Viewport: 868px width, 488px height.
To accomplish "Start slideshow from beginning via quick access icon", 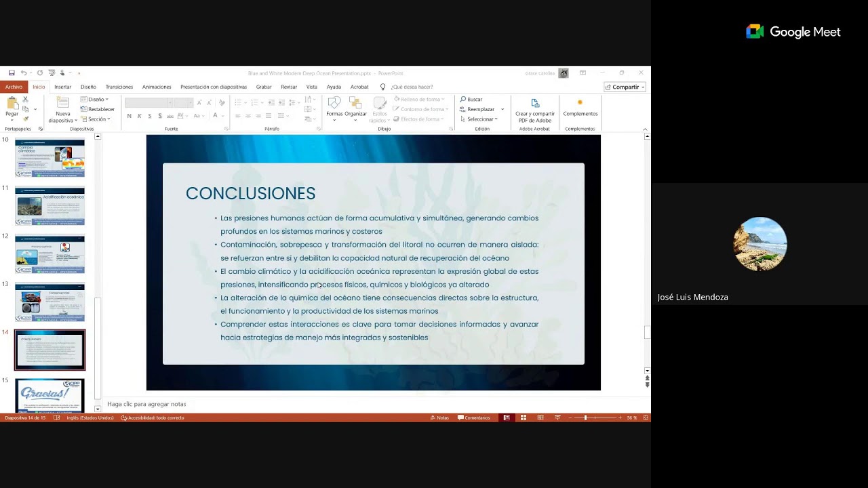I will pyautogui.click(x=51, y=73).
